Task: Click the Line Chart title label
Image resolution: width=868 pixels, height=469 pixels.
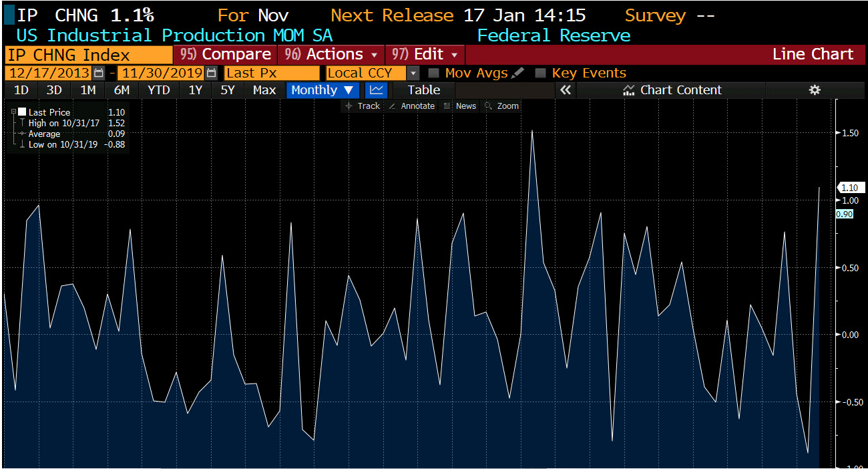Action: [x=813, y=54]
